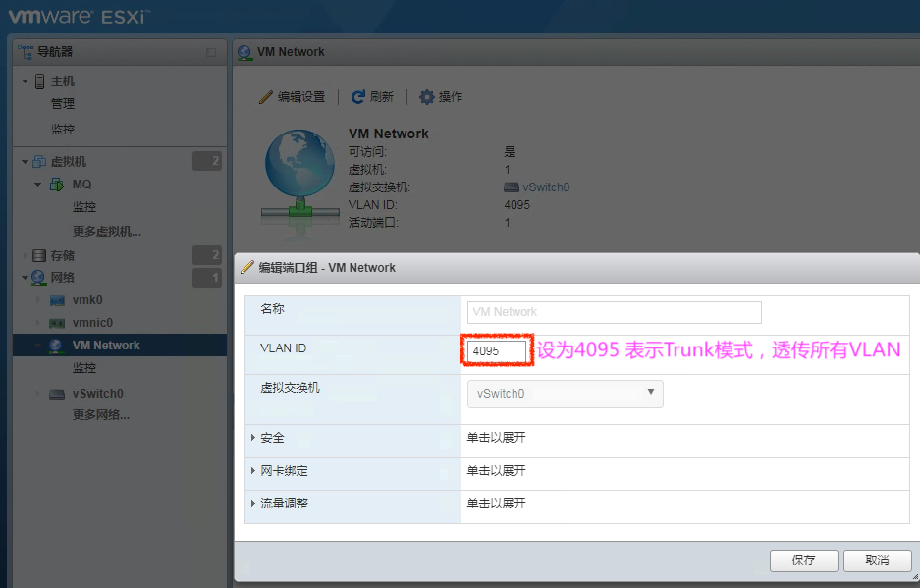Viewport: 920px width, 588px height.
Task: Click the 保存 save button
Action: point(804,561)
